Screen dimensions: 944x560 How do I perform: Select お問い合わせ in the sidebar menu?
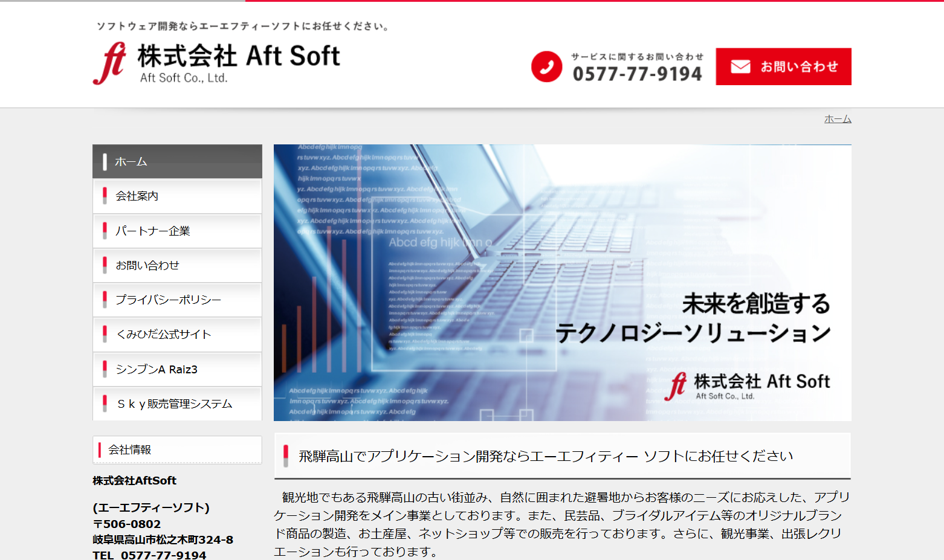coord(177,265)
